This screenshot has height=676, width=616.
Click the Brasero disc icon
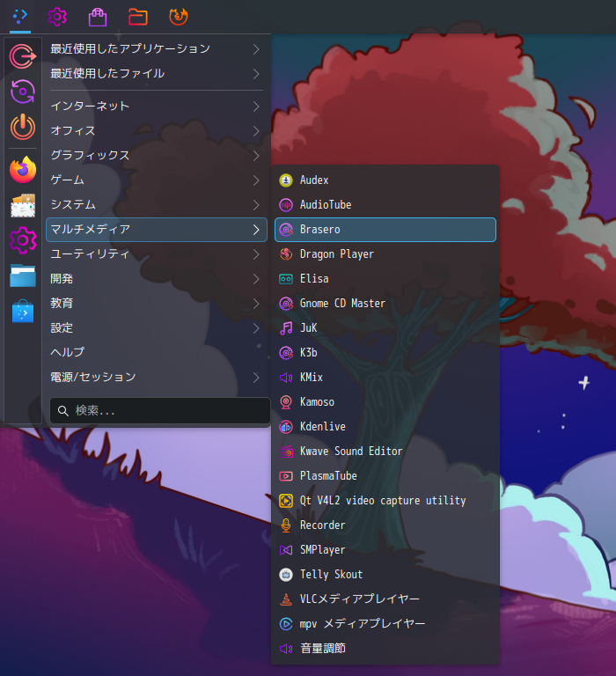286,230
